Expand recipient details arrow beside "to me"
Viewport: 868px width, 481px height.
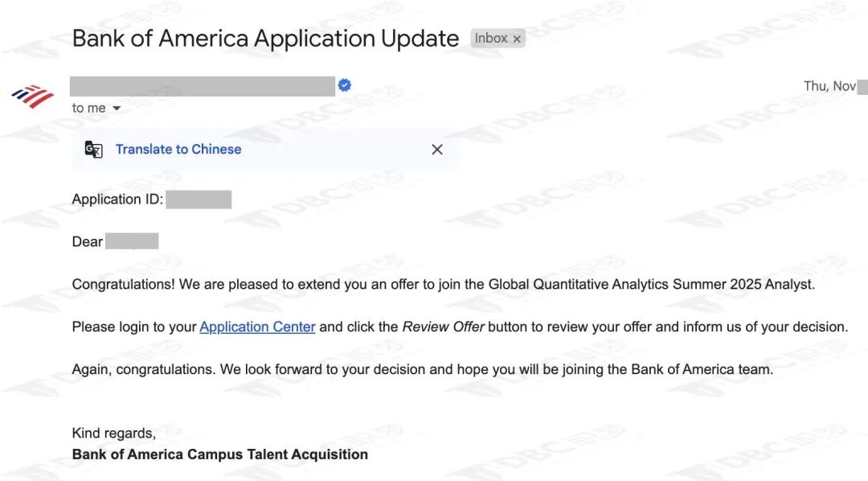click(117, 108)
